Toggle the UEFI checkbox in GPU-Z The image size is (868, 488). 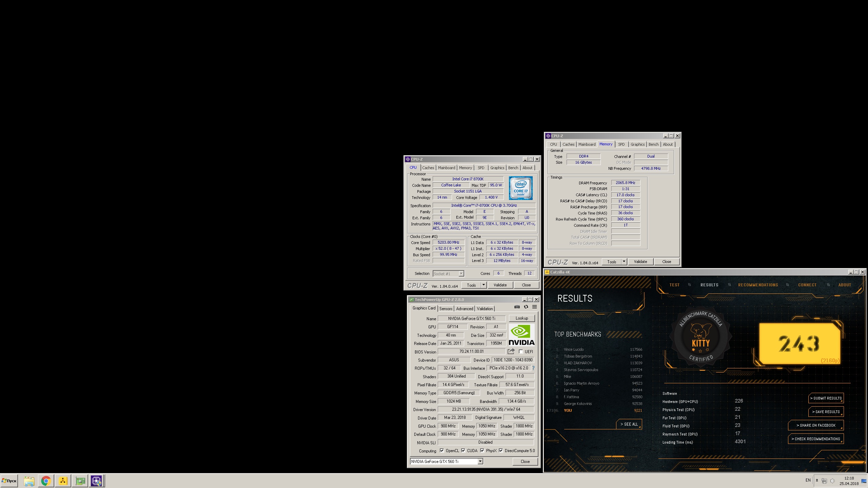coord(521,352)
